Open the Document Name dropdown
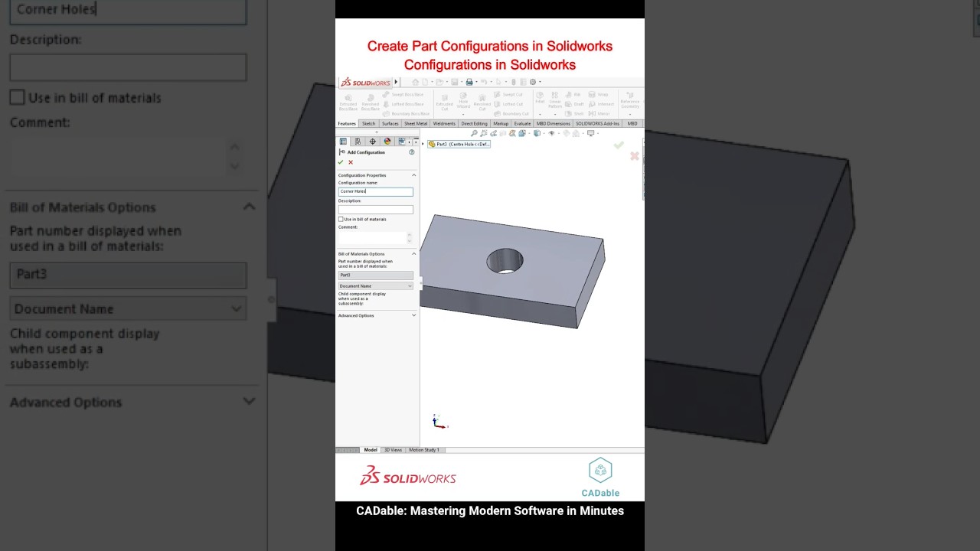The image size is (980, 551). [x=376, y=286]
